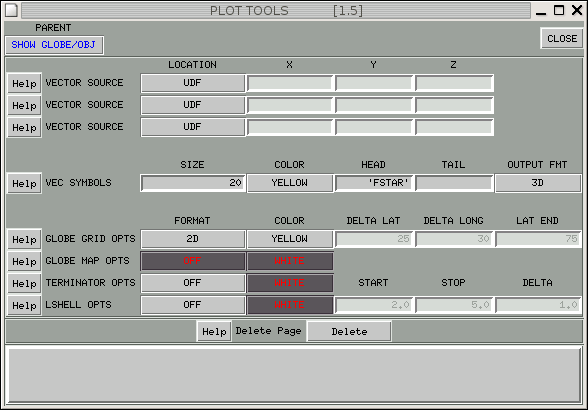
Task: Click the empty TAIL field
Action: pos(454,183)
